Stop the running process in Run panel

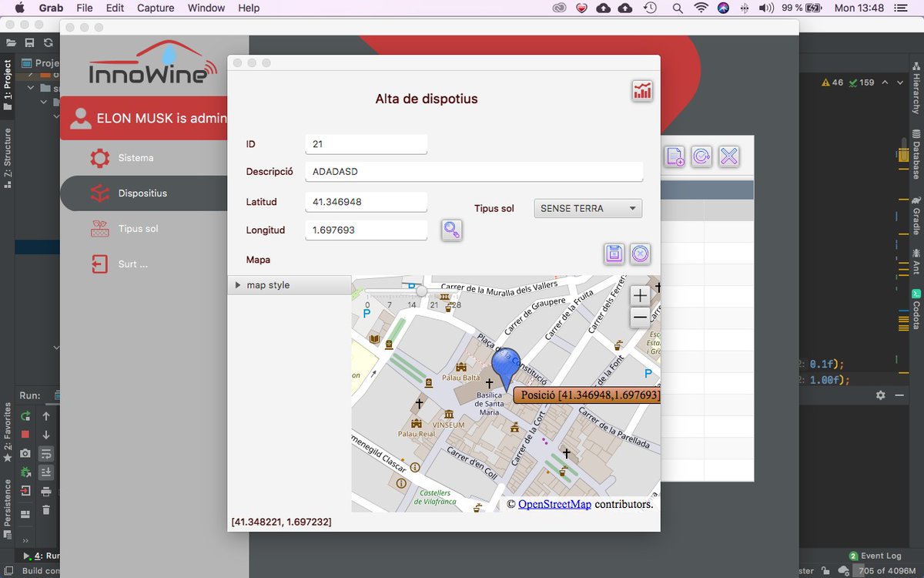tap(25, 435)
